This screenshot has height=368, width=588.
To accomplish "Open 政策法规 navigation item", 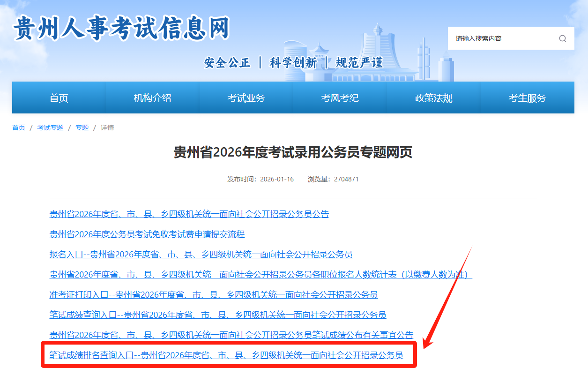I will [433, 98].
